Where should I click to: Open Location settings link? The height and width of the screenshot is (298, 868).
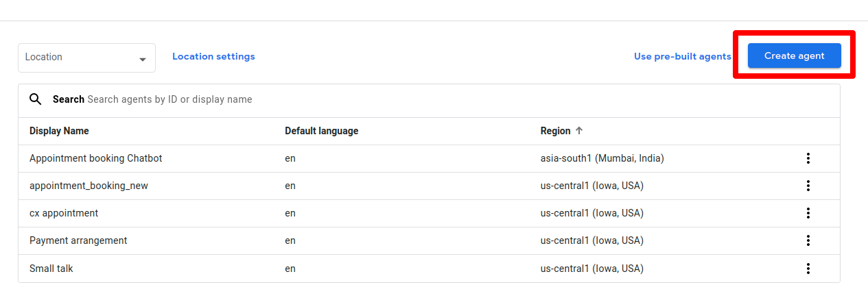point(213,56)
